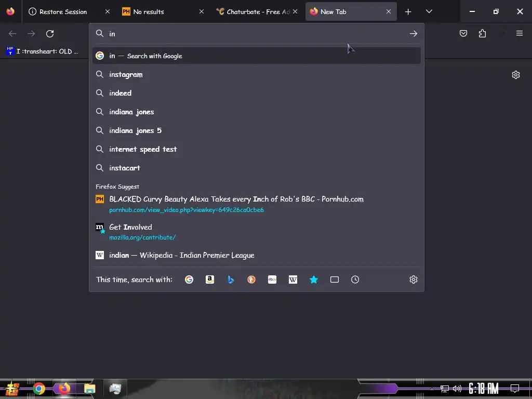Image resolution: width=532 pixels, height=399 pixels.
Task: Click the Go arrow in address bar
Action: [413, 34]
